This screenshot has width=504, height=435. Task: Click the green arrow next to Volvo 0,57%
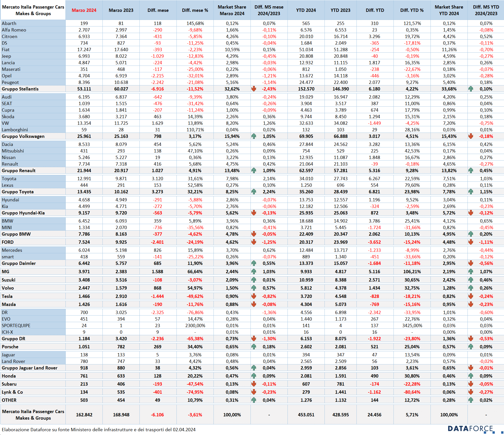coord(254,288)
